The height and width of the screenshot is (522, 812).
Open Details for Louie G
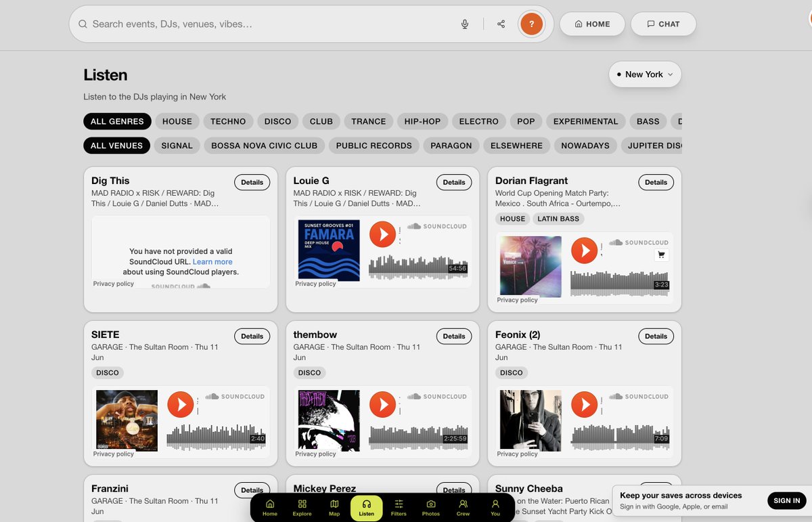pyautogui.click(x=454, y=182)
